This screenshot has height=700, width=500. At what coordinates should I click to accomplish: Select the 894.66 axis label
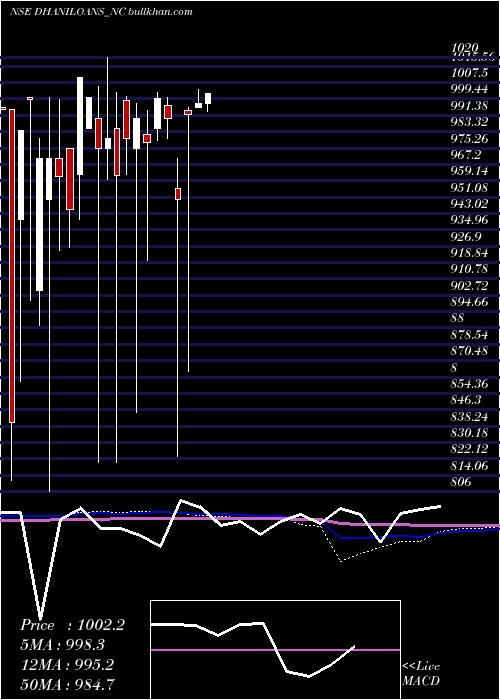pos(469,302)
